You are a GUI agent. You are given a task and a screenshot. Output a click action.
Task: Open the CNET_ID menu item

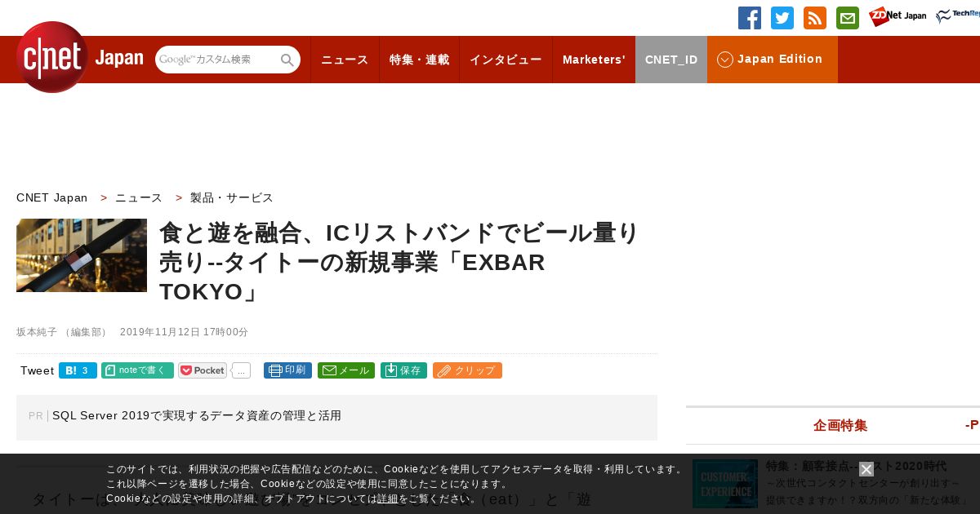[671, 60]
